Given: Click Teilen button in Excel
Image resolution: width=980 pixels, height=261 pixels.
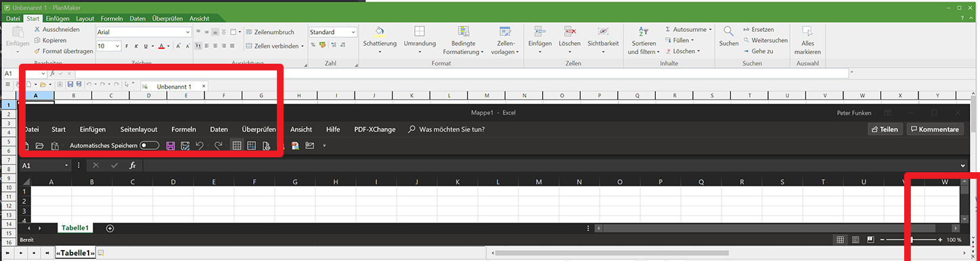Looking at the screenshot, I should pos(885,129).
